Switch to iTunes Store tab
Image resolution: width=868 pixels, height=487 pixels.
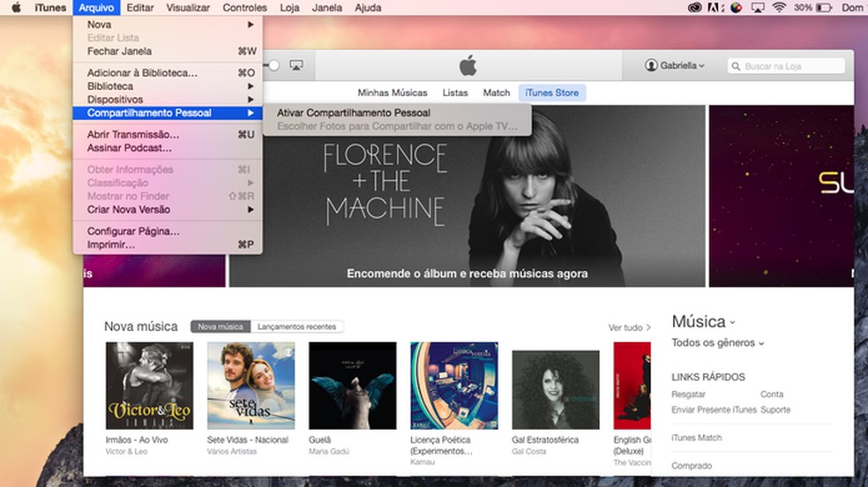552,93
